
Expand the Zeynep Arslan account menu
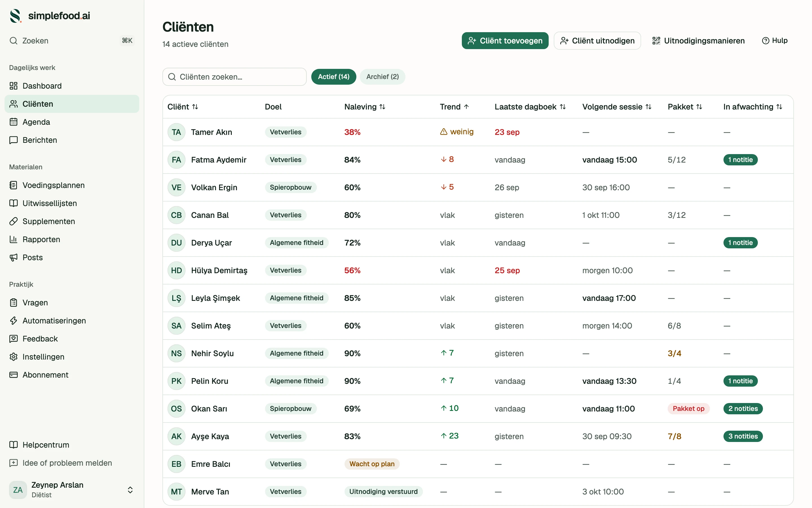[72, 490]
